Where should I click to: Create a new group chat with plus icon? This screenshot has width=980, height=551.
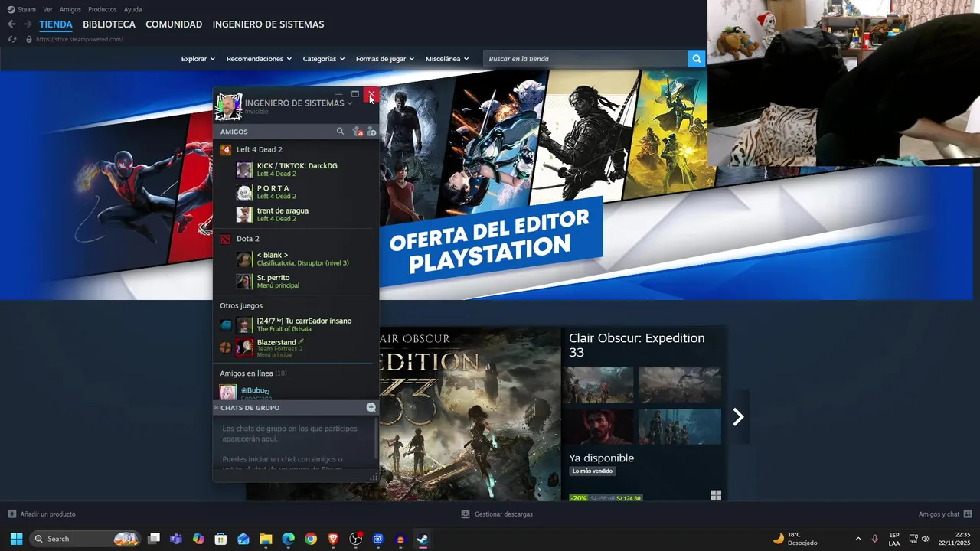[371, 407]
